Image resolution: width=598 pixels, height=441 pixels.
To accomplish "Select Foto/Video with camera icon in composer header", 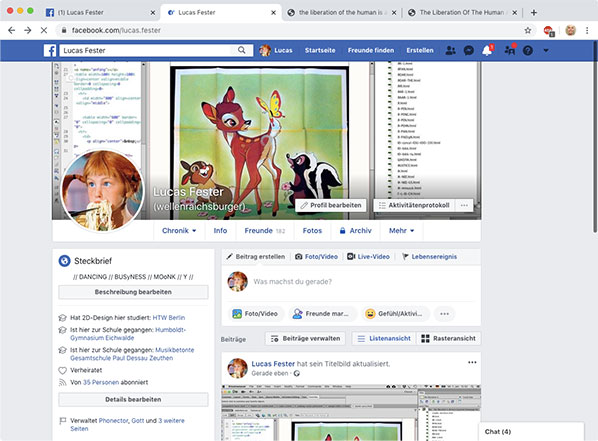I will click(x=317, y=257).
